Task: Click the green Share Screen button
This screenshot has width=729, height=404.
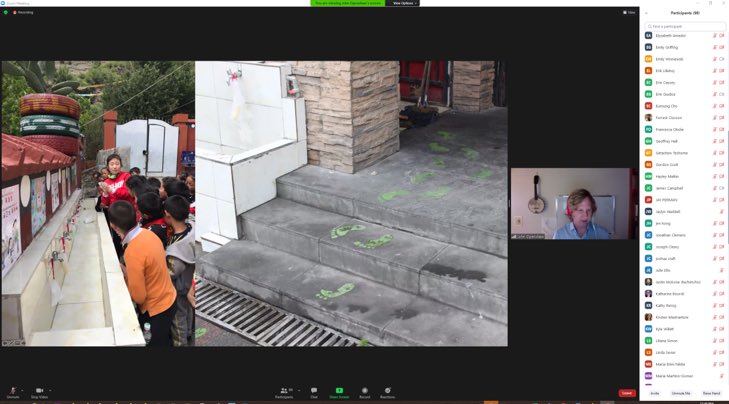Action: click(339, 391)
